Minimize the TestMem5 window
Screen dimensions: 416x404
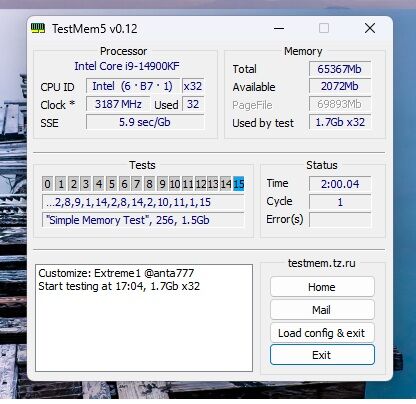[x=279, y=28]
